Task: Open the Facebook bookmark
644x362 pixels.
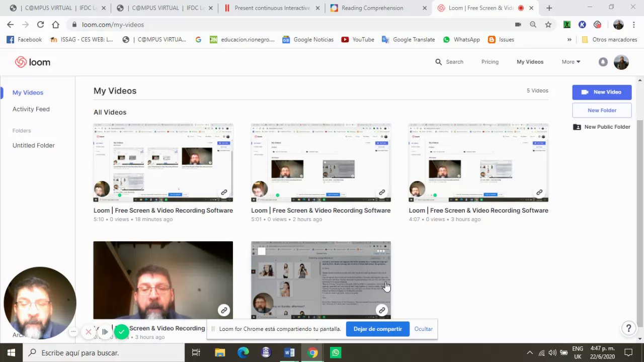Action: pos(24,40)
